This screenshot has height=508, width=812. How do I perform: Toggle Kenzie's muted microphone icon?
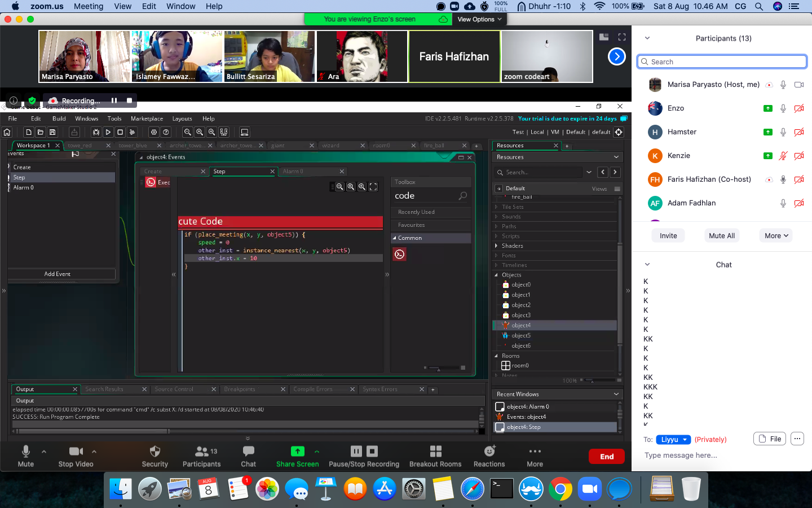click(x=783, y=156)
